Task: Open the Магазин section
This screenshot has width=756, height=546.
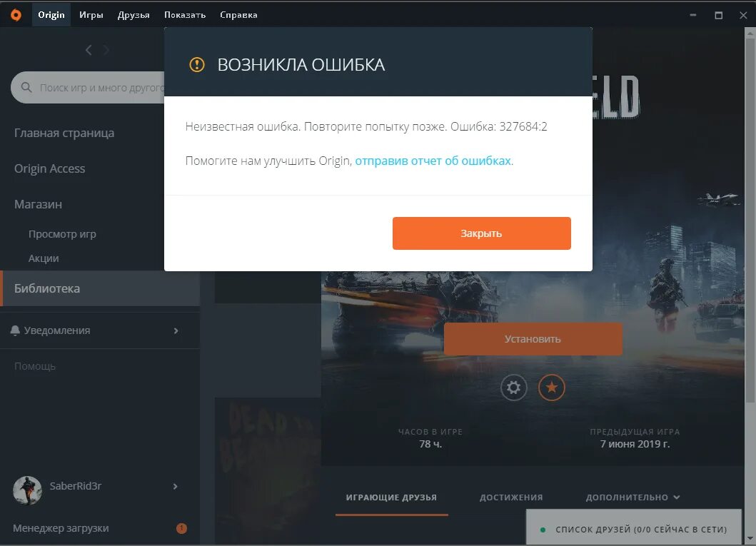Action: [38, 204]
